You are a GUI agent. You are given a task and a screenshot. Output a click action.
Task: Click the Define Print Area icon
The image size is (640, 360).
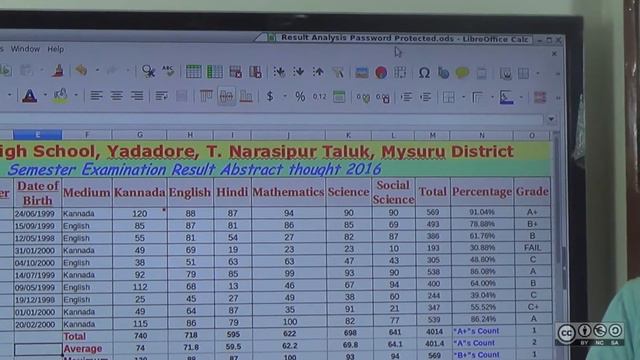505,73
